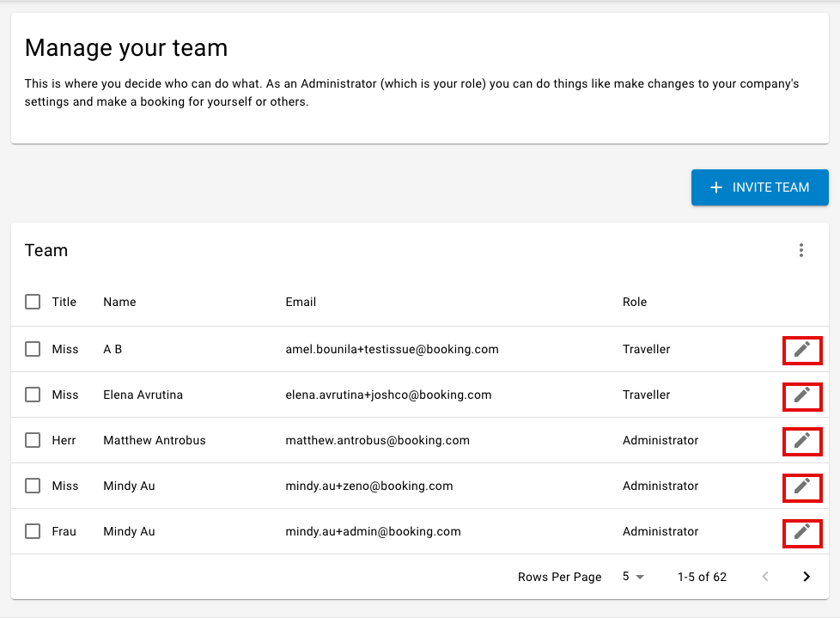Edit the A B team member row
The image size is (840, 618).
[x=802, y=350]
